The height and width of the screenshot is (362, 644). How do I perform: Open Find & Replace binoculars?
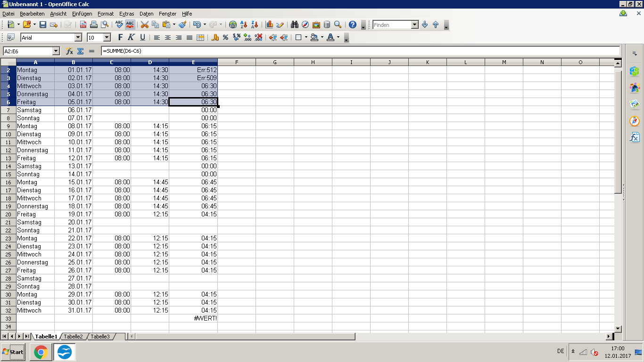pos(295,25)
